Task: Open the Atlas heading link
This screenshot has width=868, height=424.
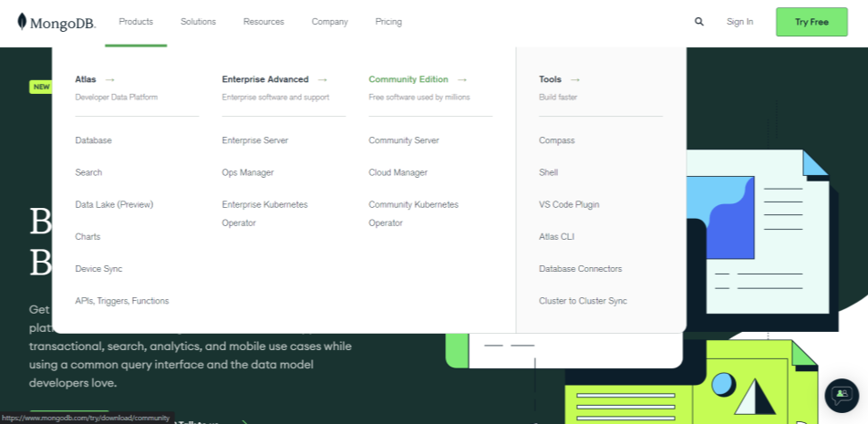Action: point(86,79)
